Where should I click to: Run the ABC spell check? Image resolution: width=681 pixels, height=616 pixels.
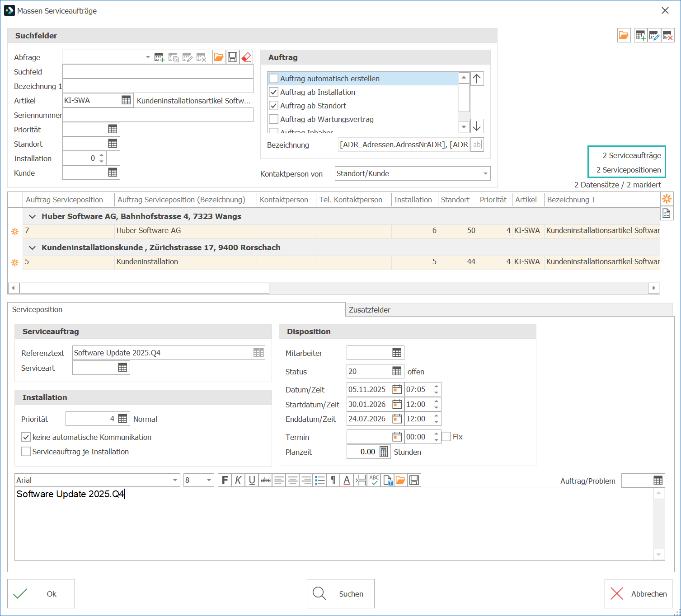tap(374, 480)
